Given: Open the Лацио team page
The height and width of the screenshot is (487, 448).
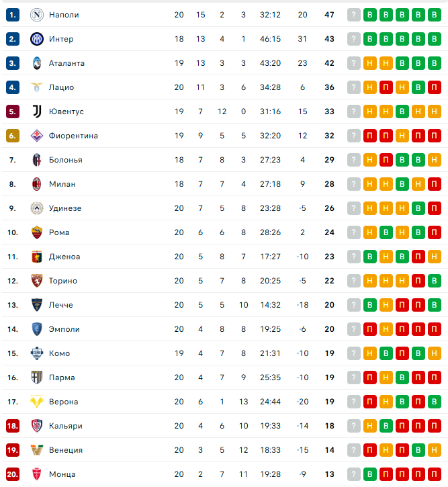Looking at the screenshot, I should click(x=61, y=87).
